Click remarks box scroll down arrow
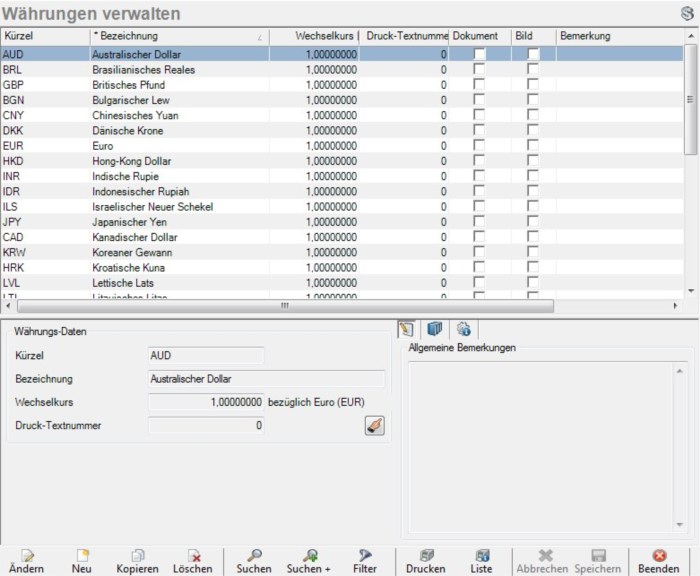Screen dimensions: 700x576 [679, 525]
